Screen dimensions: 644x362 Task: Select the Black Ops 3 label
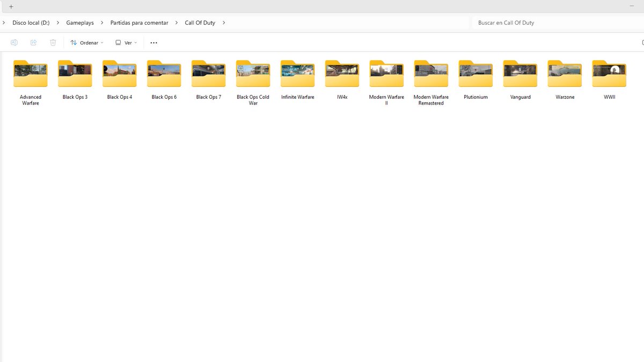(75, 97)
